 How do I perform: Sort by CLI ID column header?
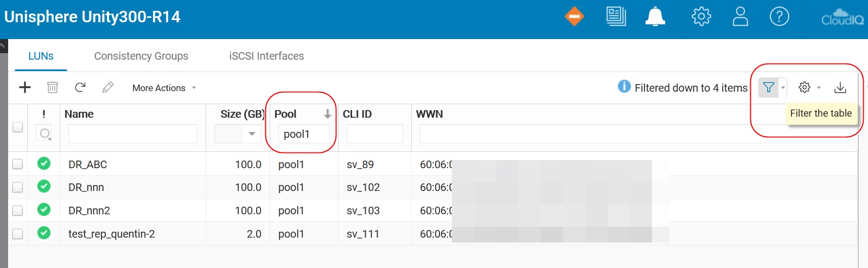[x=357, y=114]
